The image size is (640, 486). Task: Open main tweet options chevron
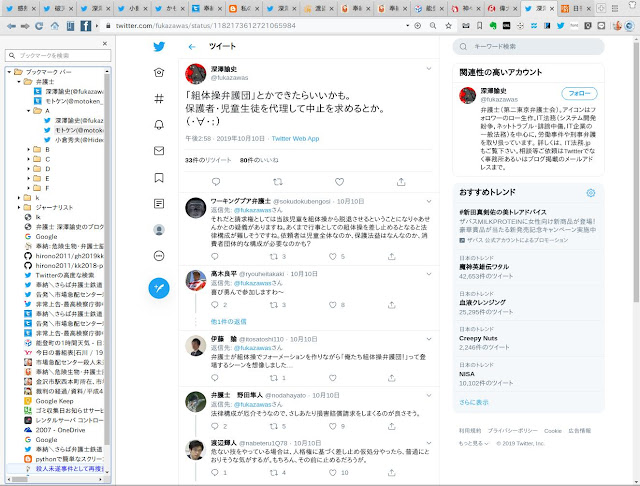click(429, 69)
